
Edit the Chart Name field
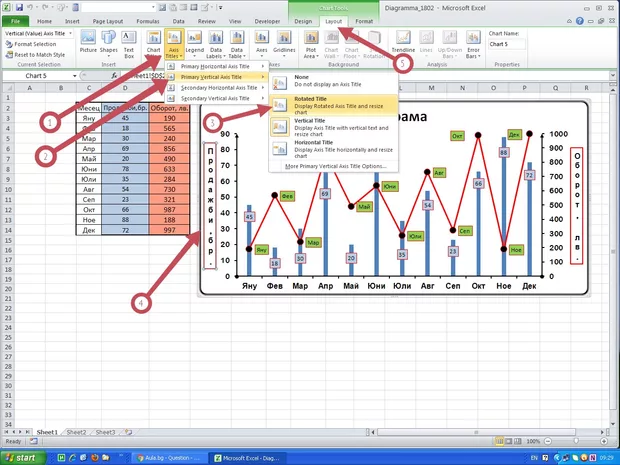coord(507,44)
